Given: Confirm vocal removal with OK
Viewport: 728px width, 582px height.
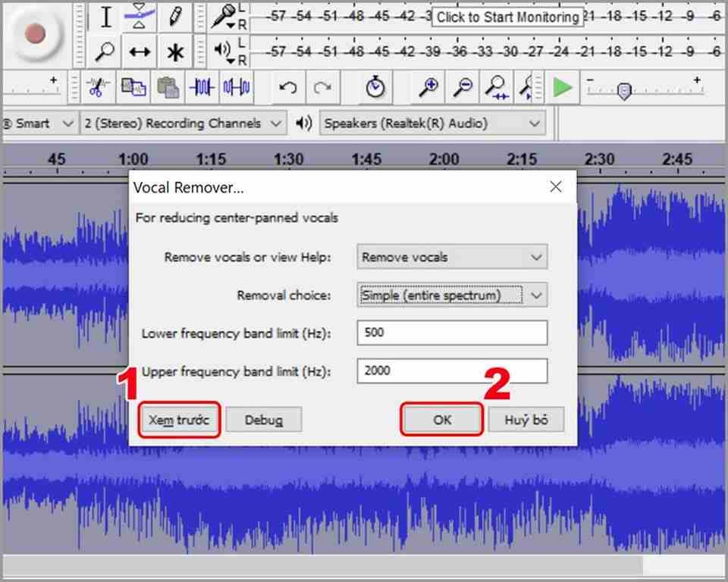Looking at the screenshot, I should 441,419.
